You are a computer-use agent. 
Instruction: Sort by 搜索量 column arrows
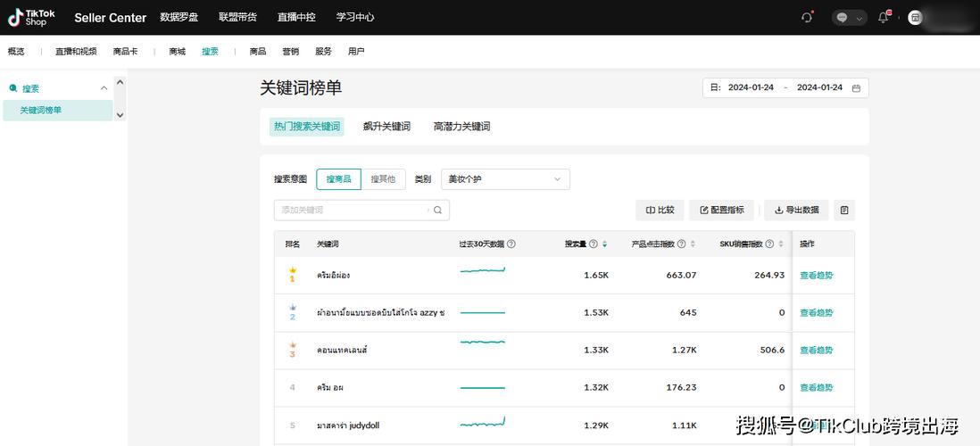604,244
